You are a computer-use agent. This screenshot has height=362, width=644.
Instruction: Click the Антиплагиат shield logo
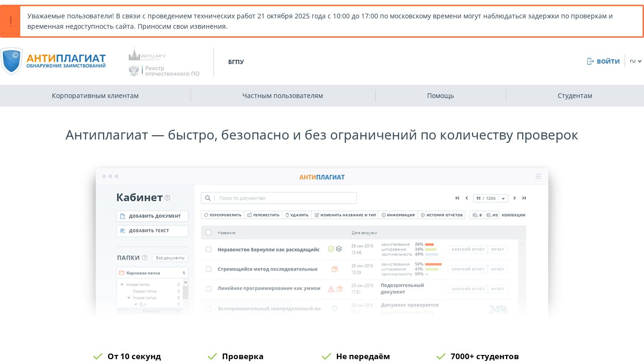pos(11,61)
